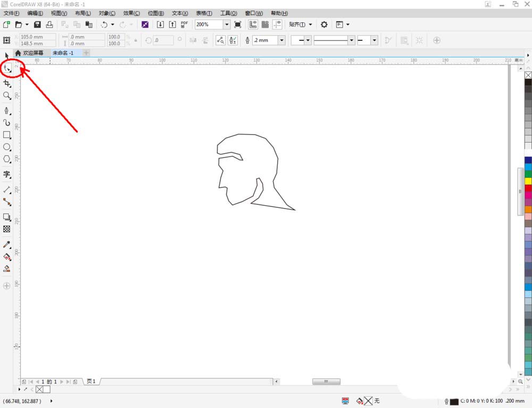This screenshot has width=532, height=408.
Task: Open the 编辑(E) menu
Action: 35,13
